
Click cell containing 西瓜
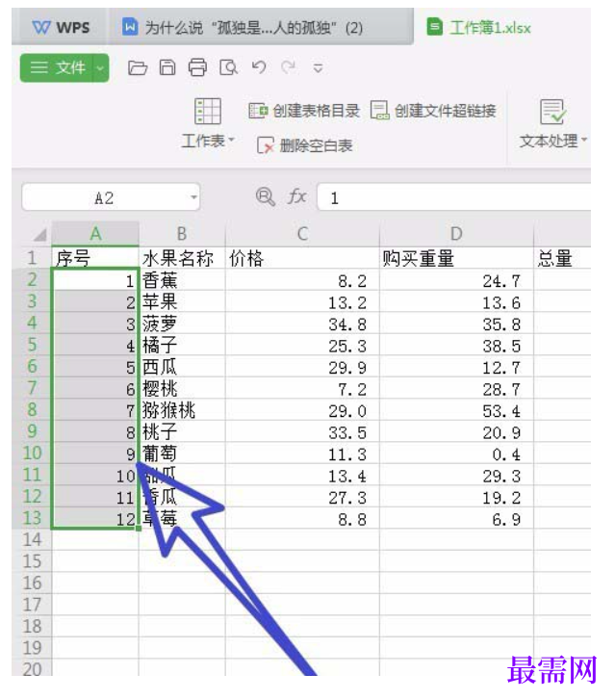[x=182, y=367]
